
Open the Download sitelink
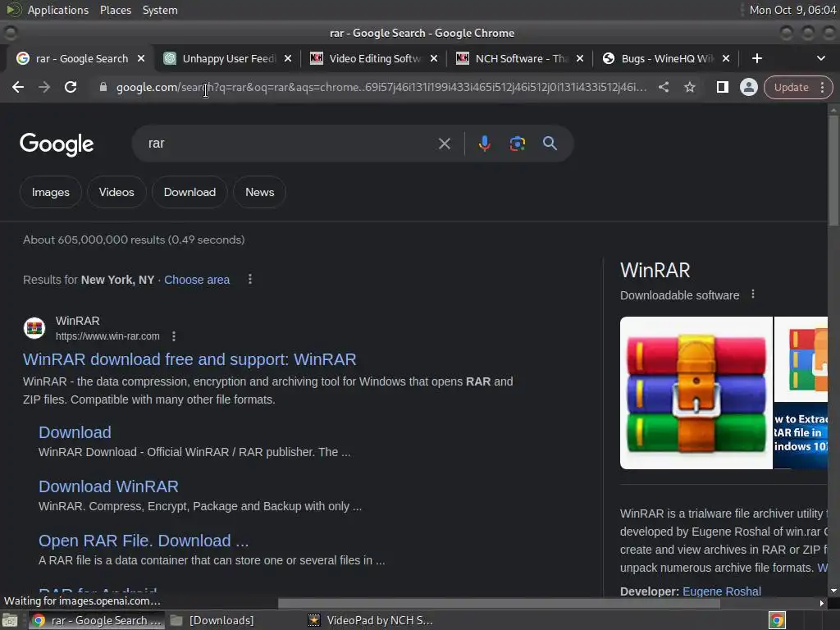pyautogui.click(x=75, y=432)
